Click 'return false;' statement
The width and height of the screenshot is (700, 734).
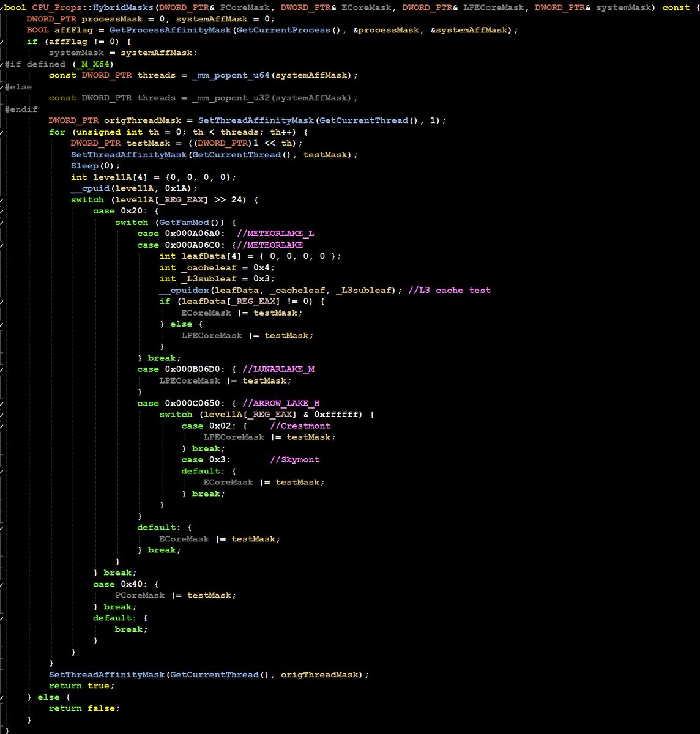click(84, 709)
